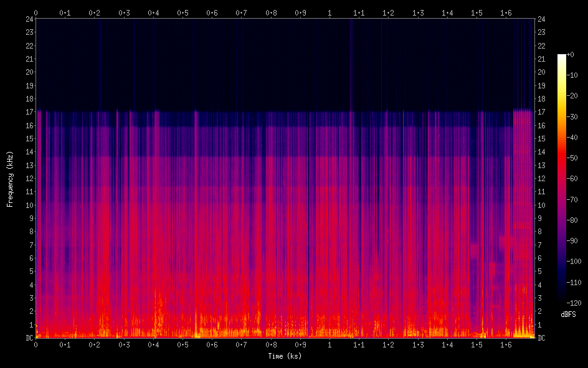Click the 1 ks tick on bottom time axis
This screenshot has width=588, height=368.
tap(330, 344)
